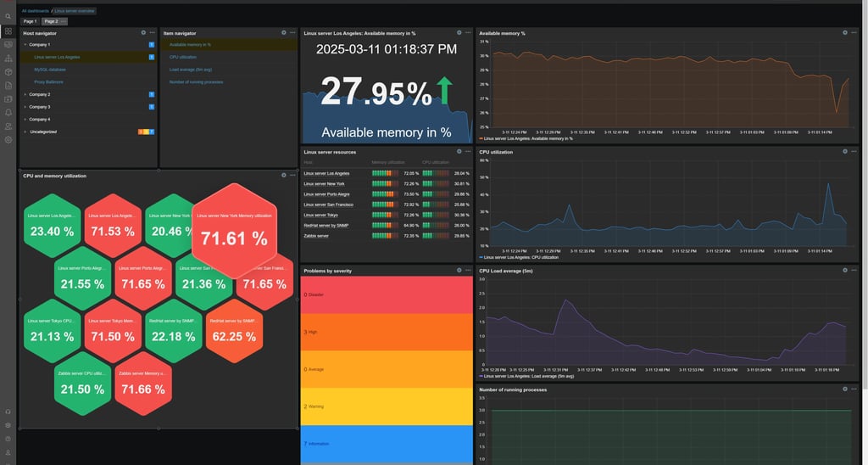Open the Dashboards icon in sidebar
Viewport: 868px width, 465px height.
coord(8,31)
